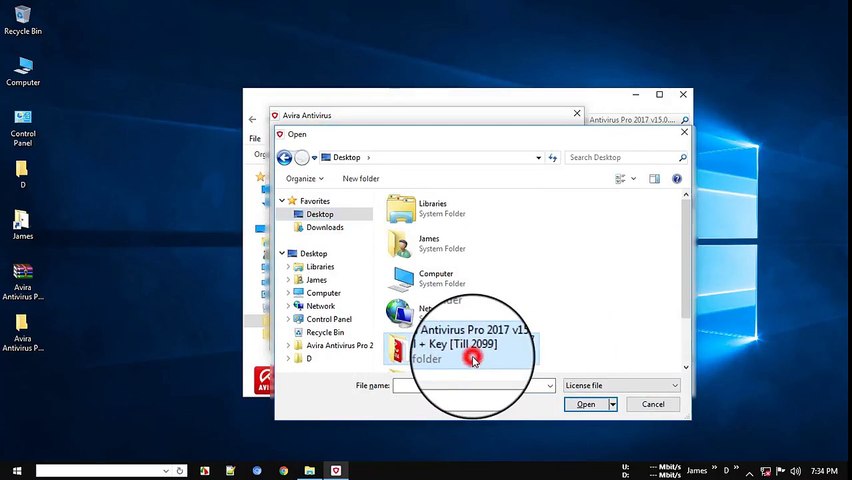The height and width of the screenshot is (480, 852).
Task: Open Chrome from the taskbar
Action: click(x=284, y=471)
